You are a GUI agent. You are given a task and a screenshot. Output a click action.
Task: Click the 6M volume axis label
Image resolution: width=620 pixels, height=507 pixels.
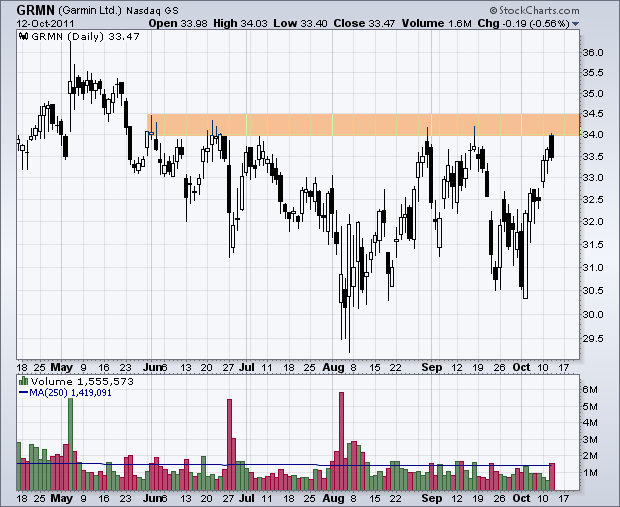(x=590, y=390)
